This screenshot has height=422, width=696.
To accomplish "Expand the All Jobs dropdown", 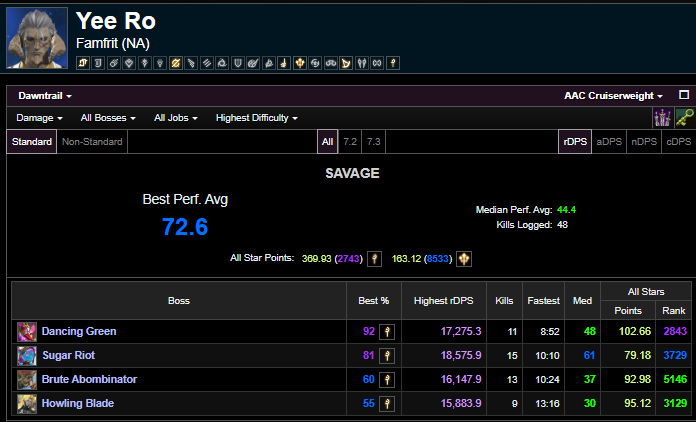I will click(175, 118).
